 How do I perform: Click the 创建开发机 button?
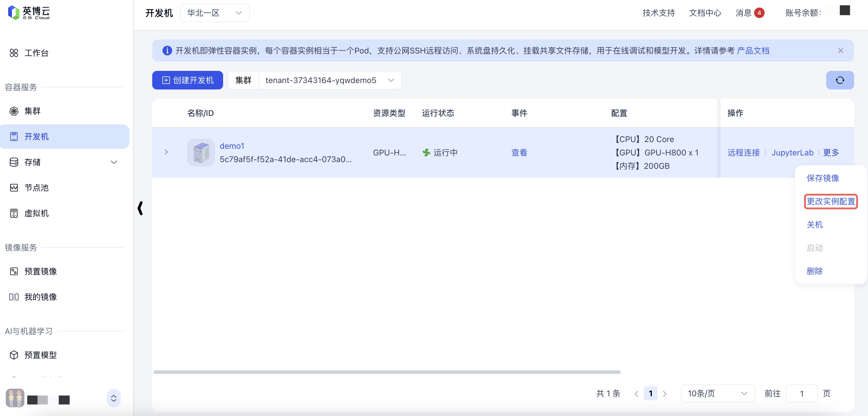[x=187, y=80]
